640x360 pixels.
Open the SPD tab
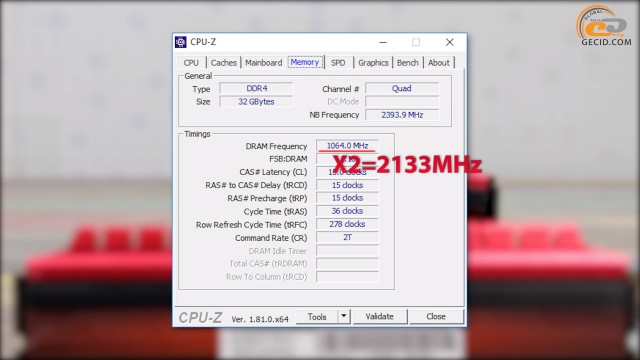click(x=338, y=62)
